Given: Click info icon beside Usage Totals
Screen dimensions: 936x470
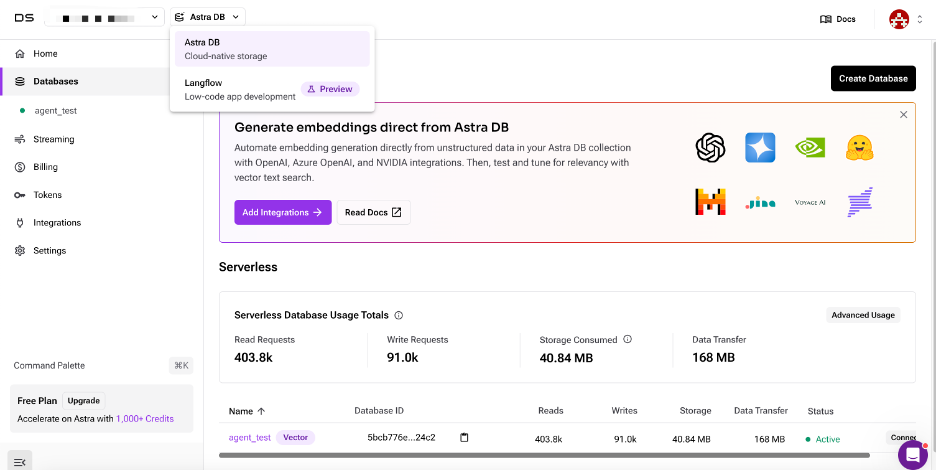Looking at the screenshot, I should tap(399, 315).
